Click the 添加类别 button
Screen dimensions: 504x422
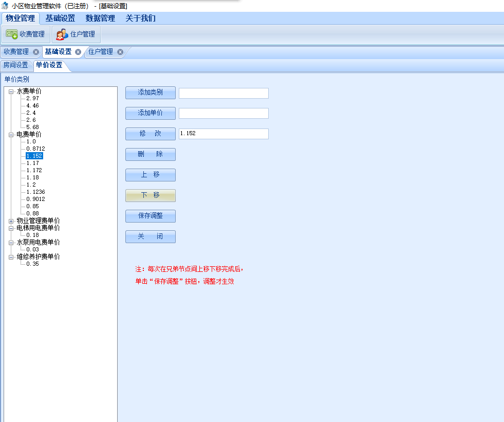click(x=150, y=93)
